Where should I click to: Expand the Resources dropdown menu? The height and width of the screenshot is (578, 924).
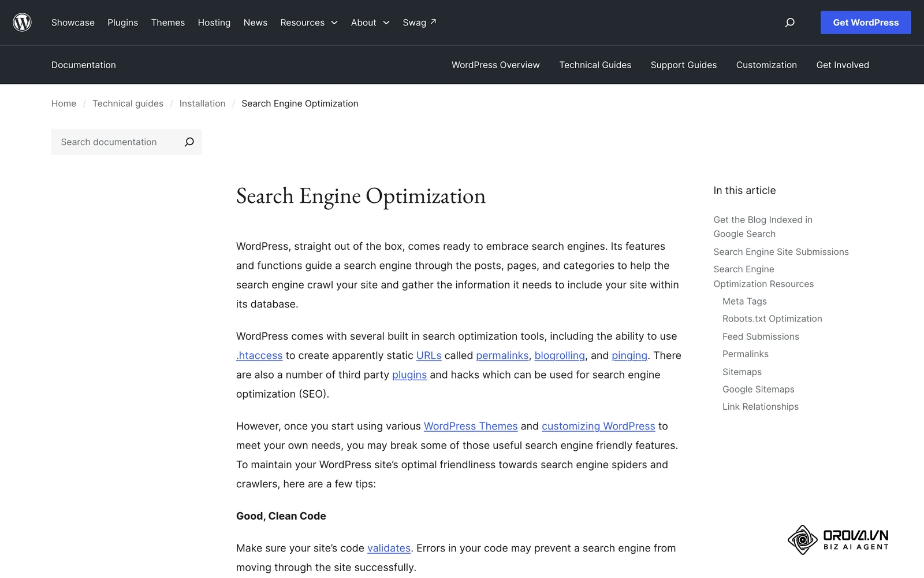tap(309, 23)
